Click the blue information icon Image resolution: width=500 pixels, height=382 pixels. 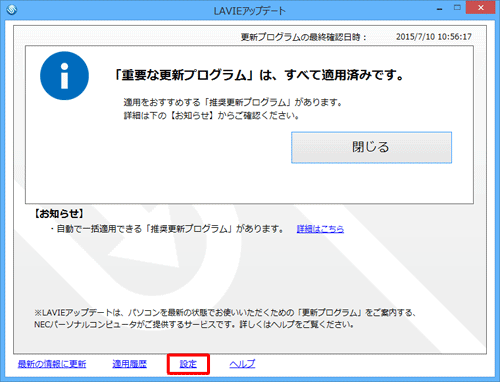[64, 76]
